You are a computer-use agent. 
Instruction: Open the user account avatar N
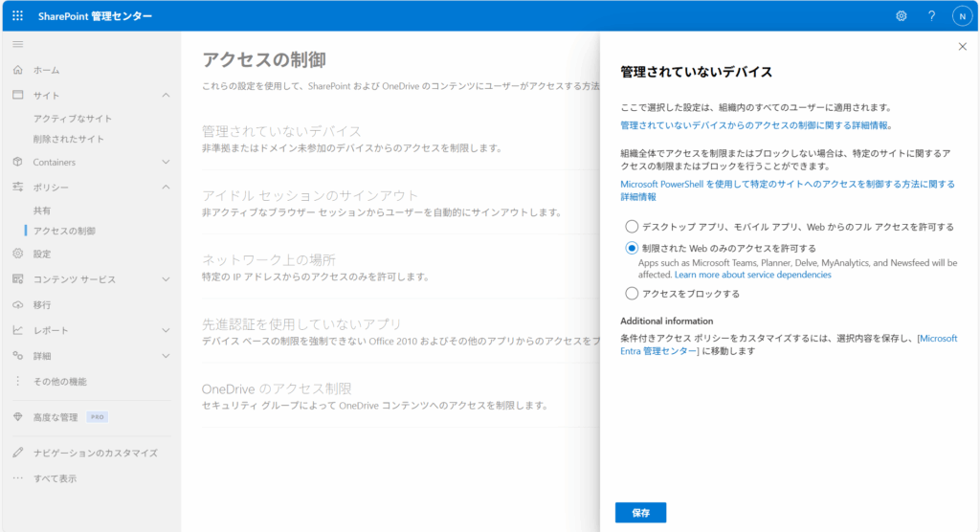961,16
